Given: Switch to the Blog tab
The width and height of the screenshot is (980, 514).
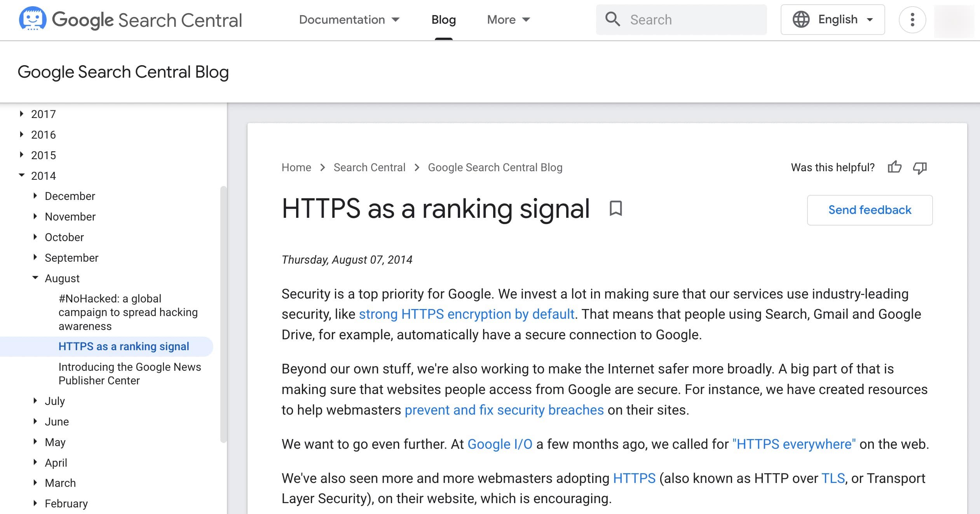Looking at the screenshot, I should tap(443, 19).
